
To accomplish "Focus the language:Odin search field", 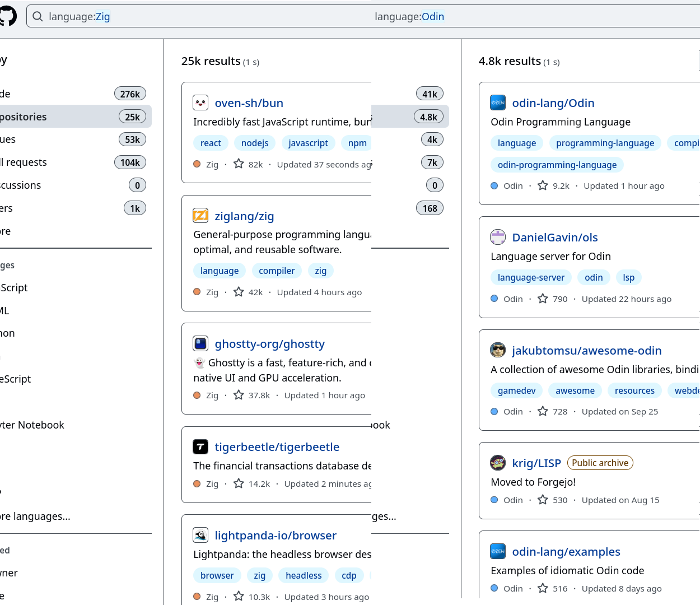I will tap(535, 16).
